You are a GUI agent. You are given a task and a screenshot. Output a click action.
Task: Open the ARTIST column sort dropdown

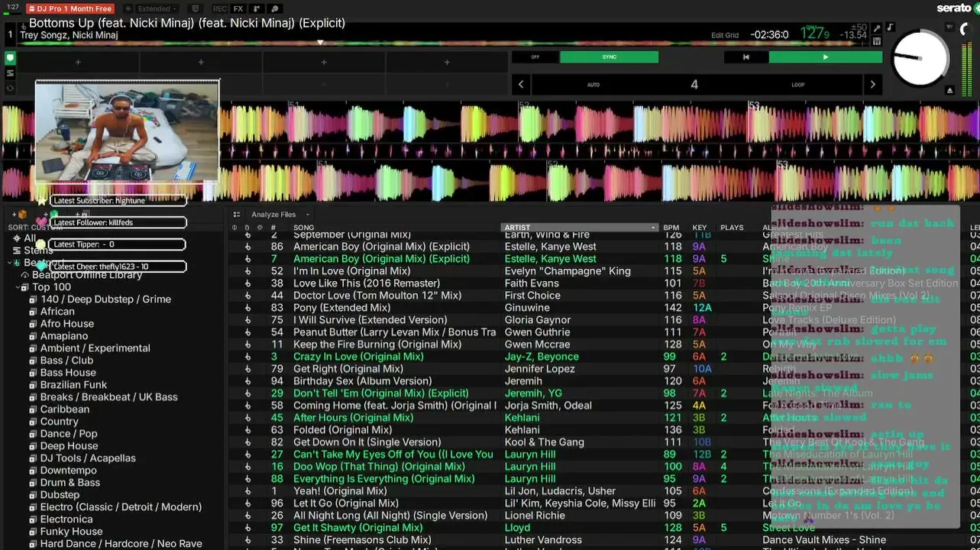(653, 228)
